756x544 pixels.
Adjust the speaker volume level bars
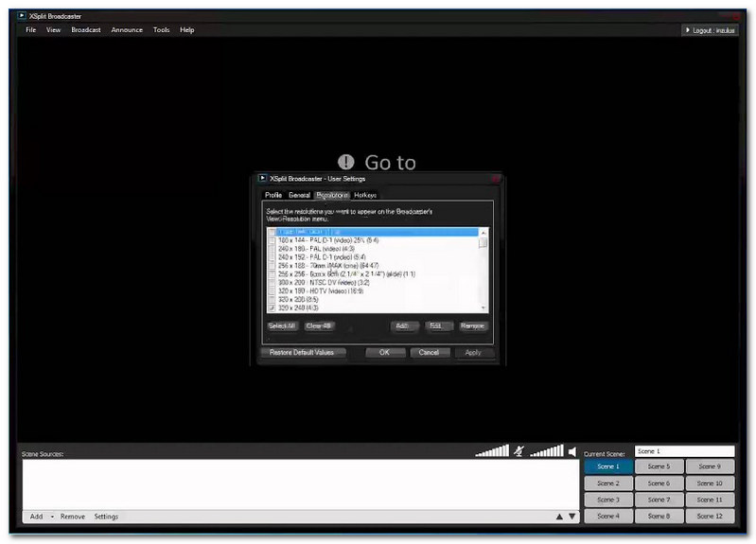pos(546,450)
